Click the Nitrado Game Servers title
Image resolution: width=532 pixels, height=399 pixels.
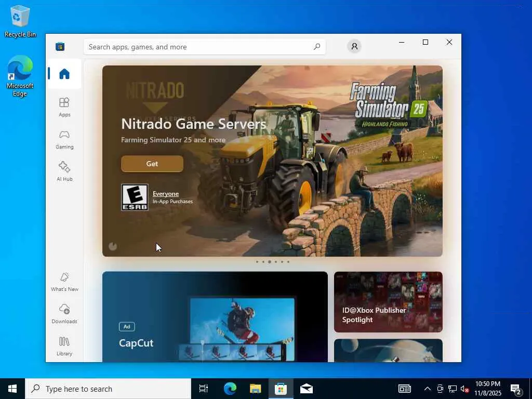click(194, 124)
